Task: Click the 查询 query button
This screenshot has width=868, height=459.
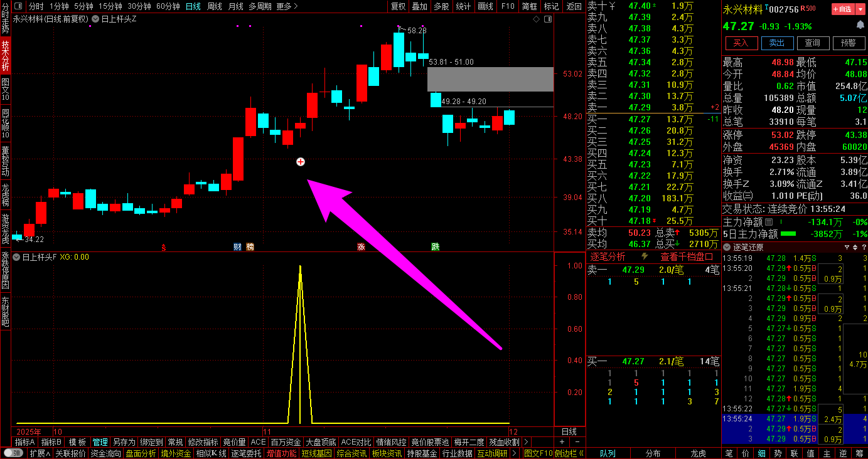Action: tap(813, 43)
